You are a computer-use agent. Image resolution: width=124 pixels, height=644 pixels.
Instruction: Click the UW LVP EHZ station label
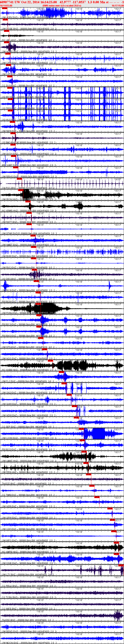click(28, 74)
